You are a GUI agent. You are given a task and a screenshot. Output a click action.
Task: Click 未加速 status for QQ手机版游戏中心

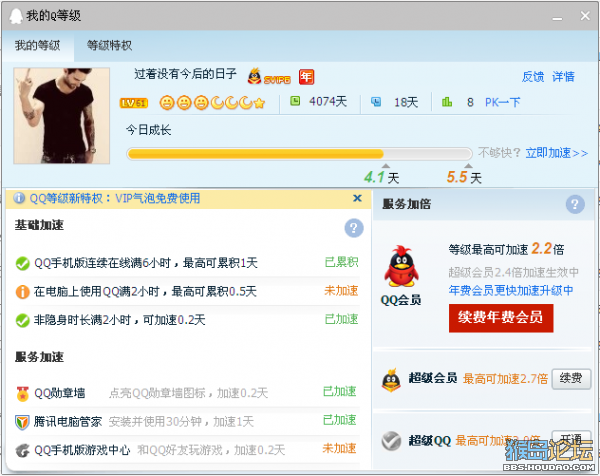point(340,448)
